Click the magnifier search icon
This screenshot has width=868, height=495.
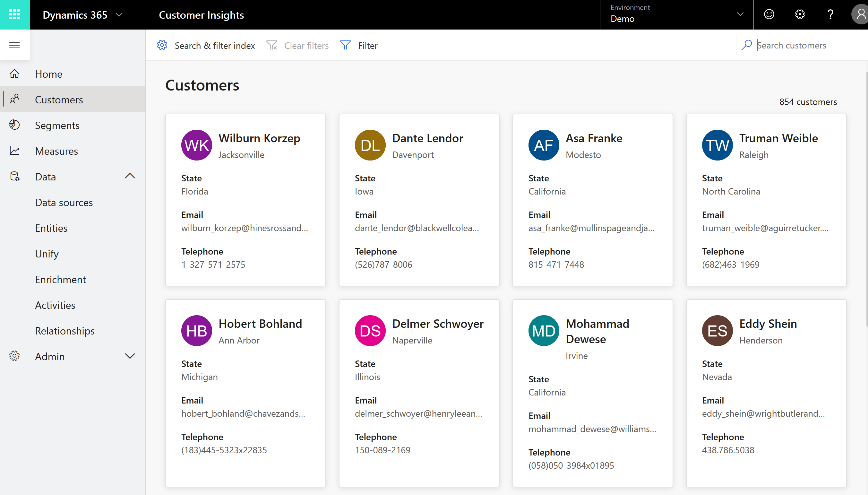pos(746,45)
